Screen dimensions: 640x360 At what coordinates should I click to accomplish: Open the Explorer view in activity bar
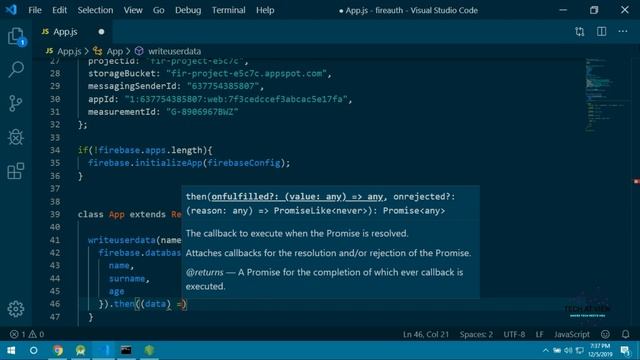pyautogui.click(x=16, y=36)
